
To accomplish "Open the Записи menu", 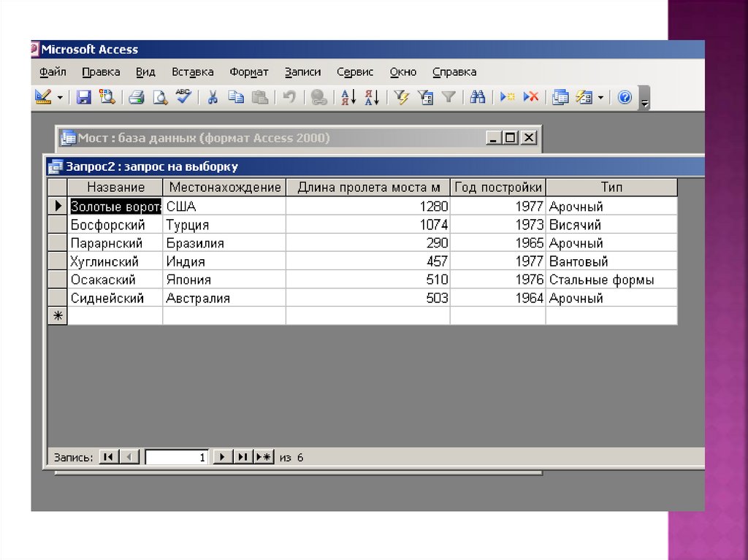I will (302, 72).
